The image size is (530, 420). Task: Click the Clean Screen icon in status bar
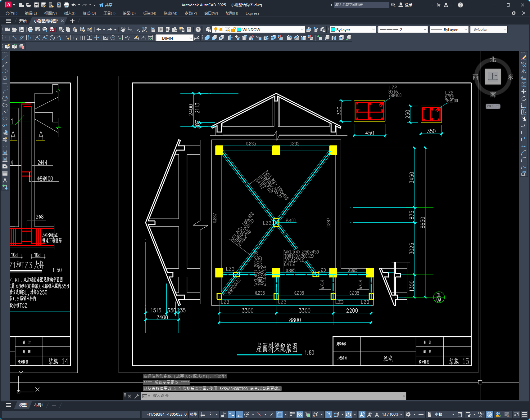[x=516, y=414]
